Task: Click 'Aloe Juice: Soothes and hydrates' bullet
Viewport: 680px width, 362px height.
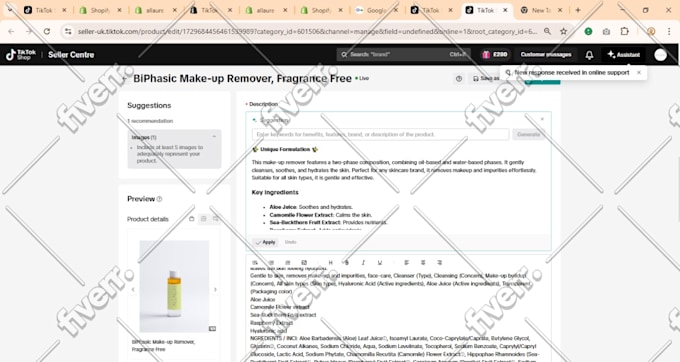Action: tap(311, 207)
